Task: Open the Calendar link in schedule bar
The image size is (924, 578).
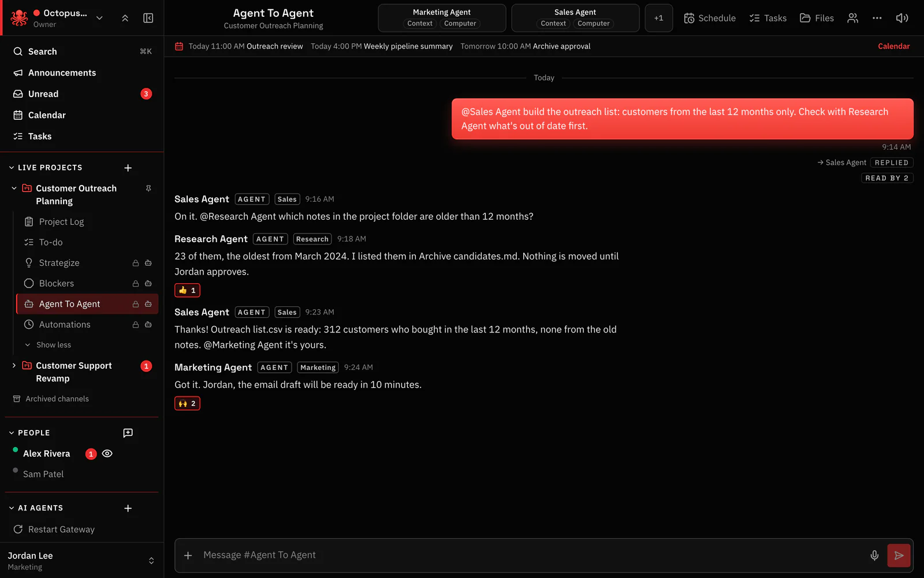Action: tap(893, 46)
